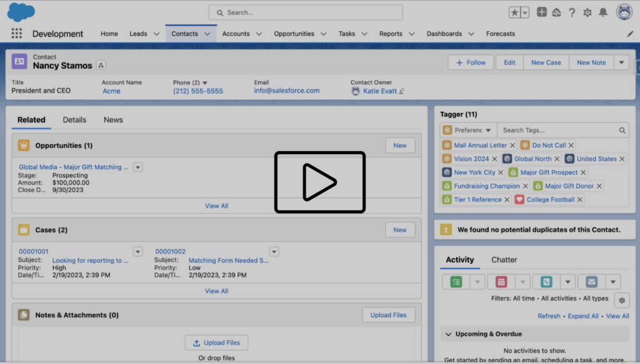The image size is (640, 364).
Task: Expand the Accounts nav dropdown chevron
Action: coord(259,34)
